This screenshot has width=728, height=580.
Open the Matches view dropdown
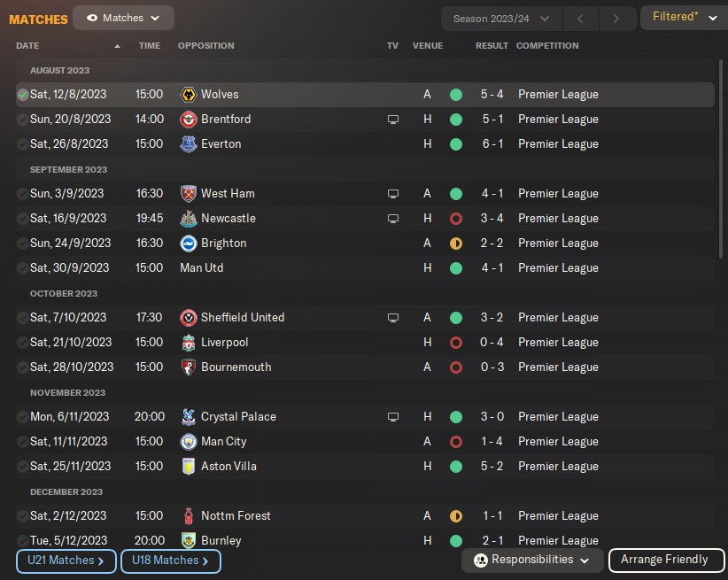[124, 18]
